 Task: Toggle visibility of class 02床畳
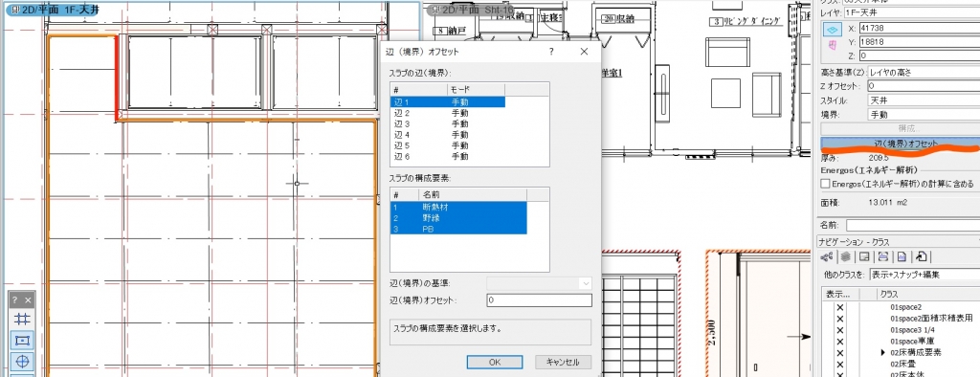(840, 364)
